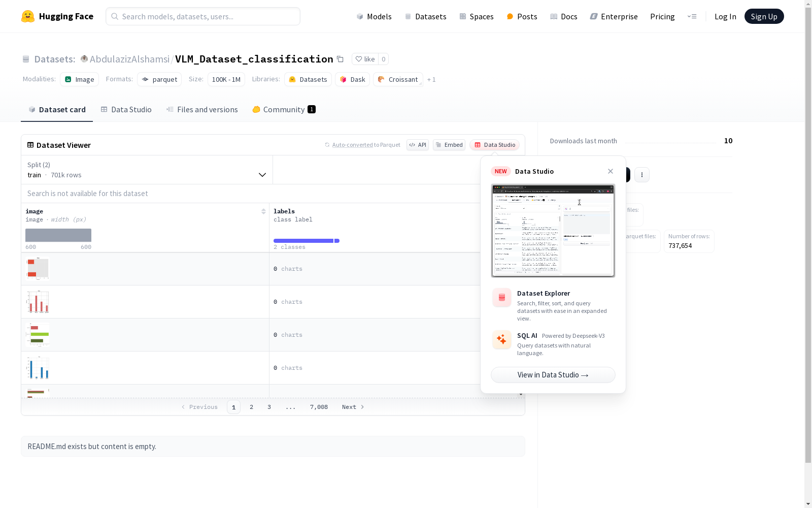812x508 pixels.
Task: Click the SQL AI sparkle icon
Action: [x=502, y=340]
